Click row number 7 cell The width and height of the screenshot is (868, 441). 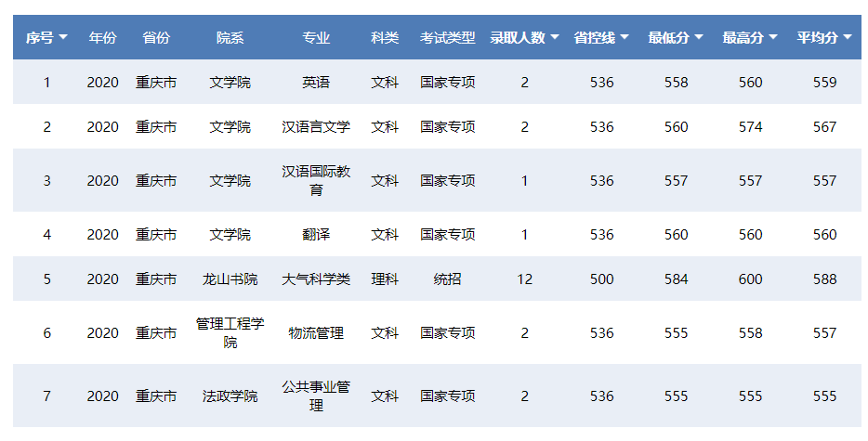[x=47, y=396]
